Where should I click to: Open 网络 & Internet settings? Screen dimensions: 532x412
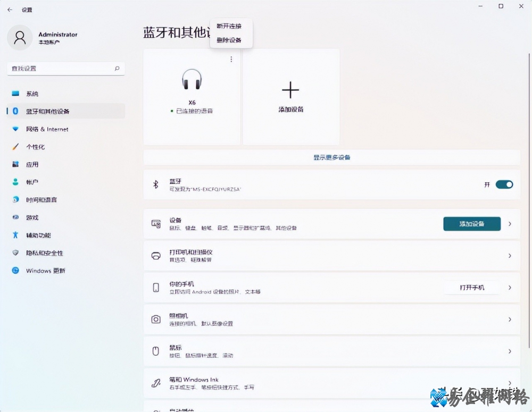(x=47, y=129)
